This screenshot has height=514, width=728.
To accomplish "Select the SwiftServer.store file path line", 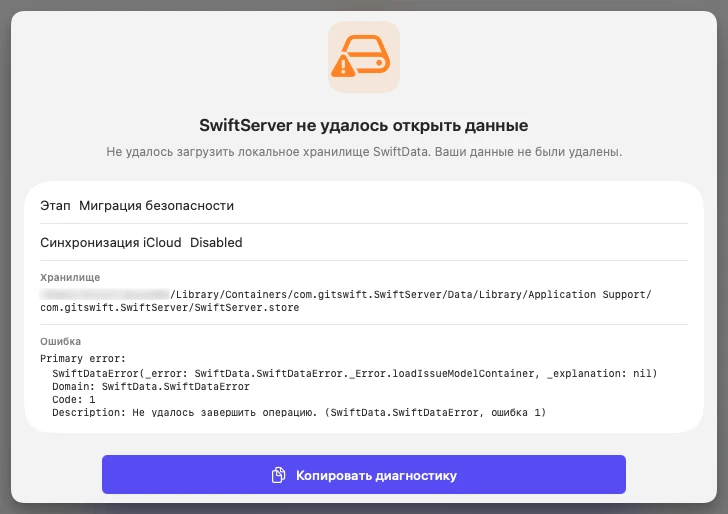I will pos(169,307).
